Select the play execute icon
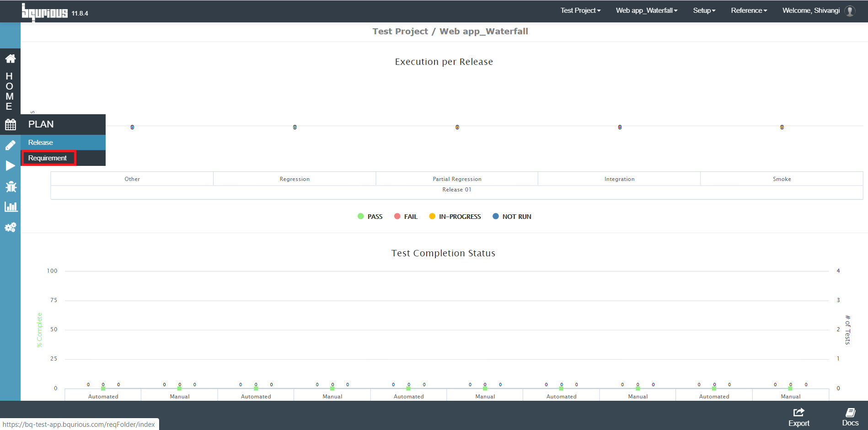This screenshot has width=868, height=430. 10,165
